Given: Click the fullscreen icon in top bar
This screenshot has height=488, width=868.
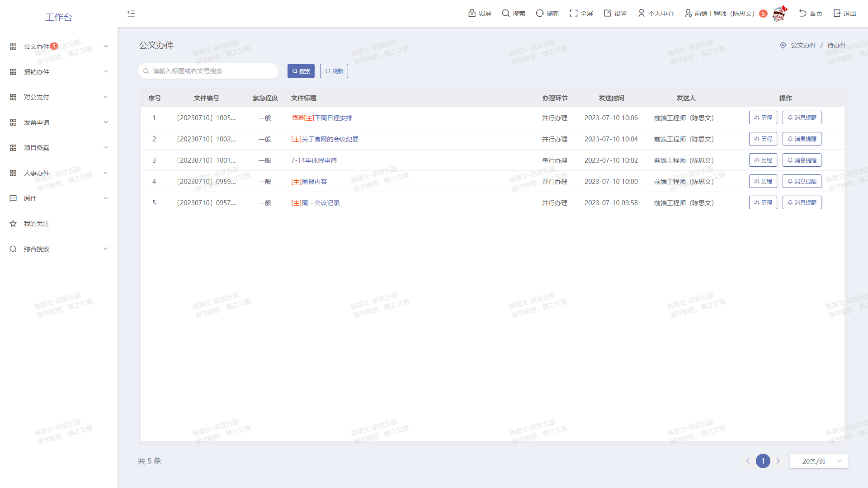Looking at the screenshot, I should tap(574, 13).
